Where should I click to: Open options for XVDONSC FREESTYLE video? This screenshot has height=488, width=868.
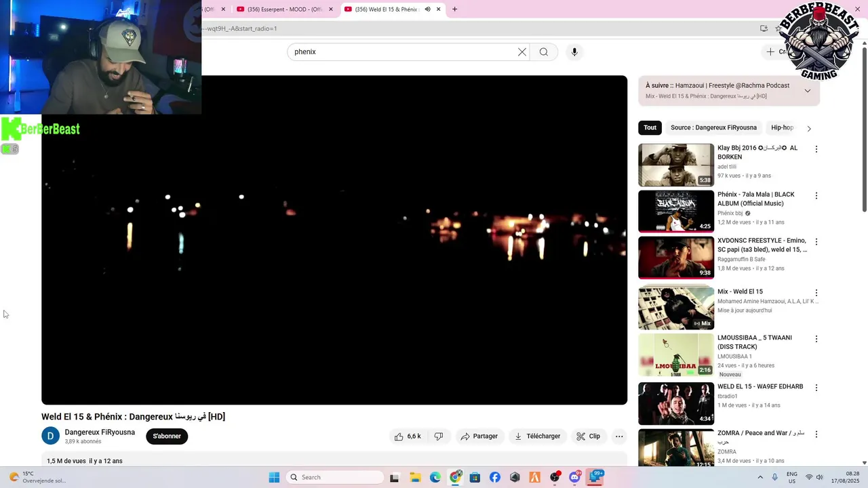click(816, 242)
